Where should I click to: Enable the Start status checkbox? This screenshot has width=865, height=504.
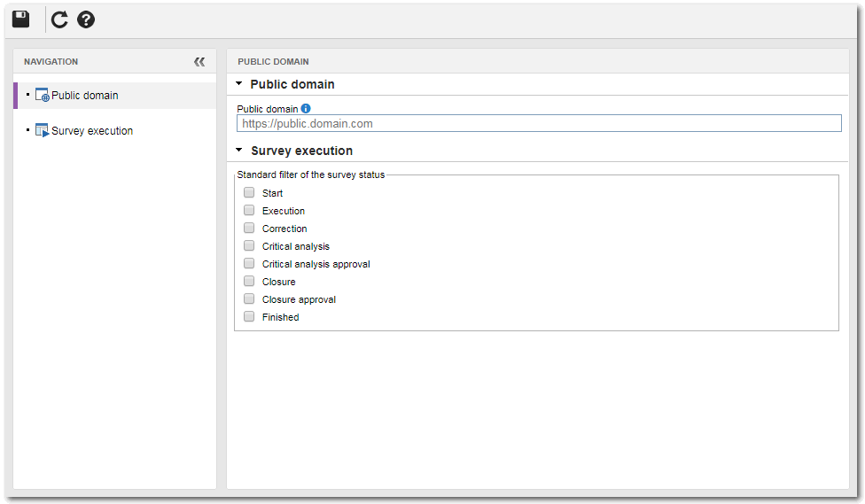(249, 192)
